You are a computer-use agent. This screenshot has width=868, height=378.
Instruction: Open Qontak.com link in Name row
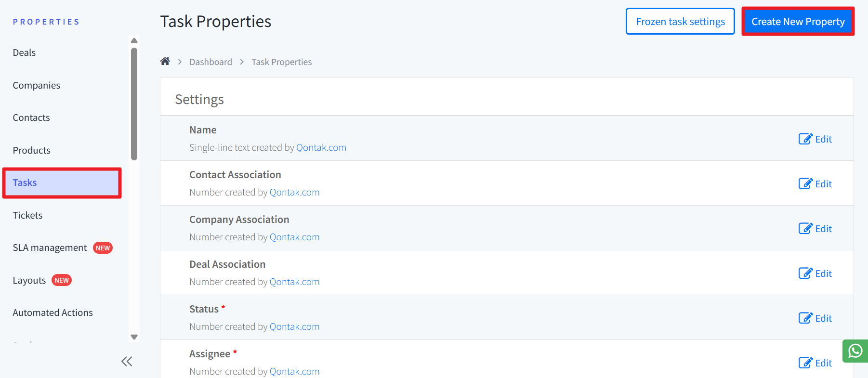(321, 148)
